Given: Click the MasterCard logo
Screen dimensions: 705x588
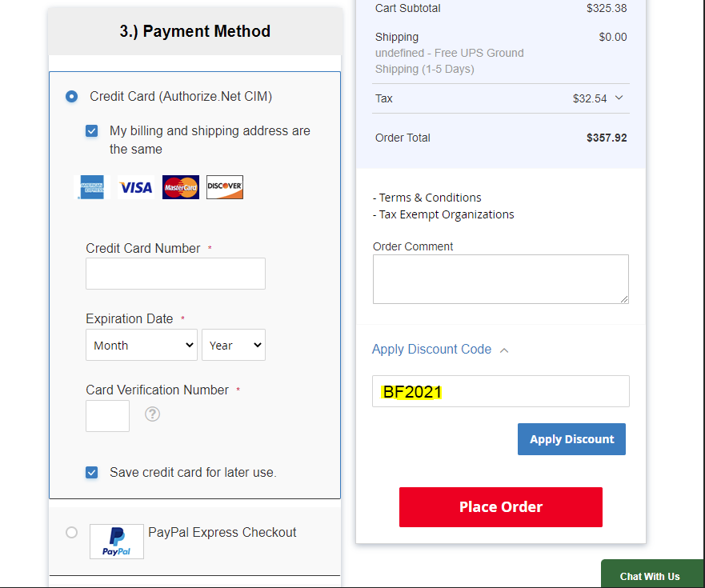Looking at the screenshot, I should (180, 187).
